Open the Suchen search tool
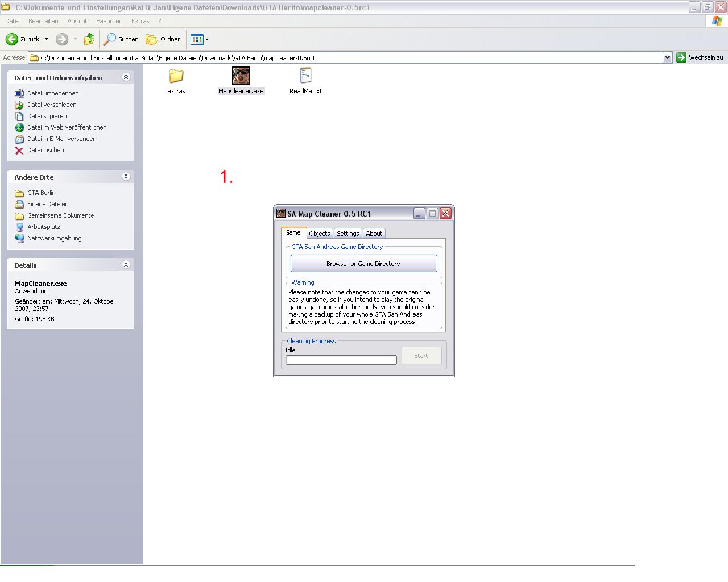 (x=121, y=39)
